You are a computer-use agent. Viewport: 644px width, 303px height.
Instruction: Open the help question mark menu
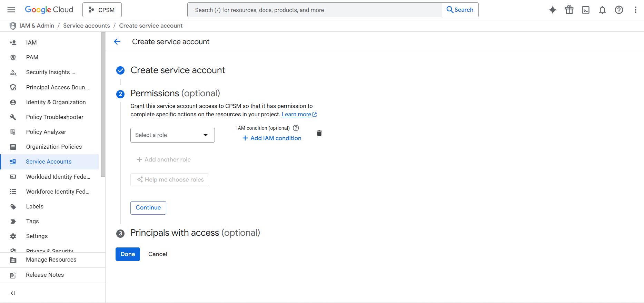tap(619, 10)
